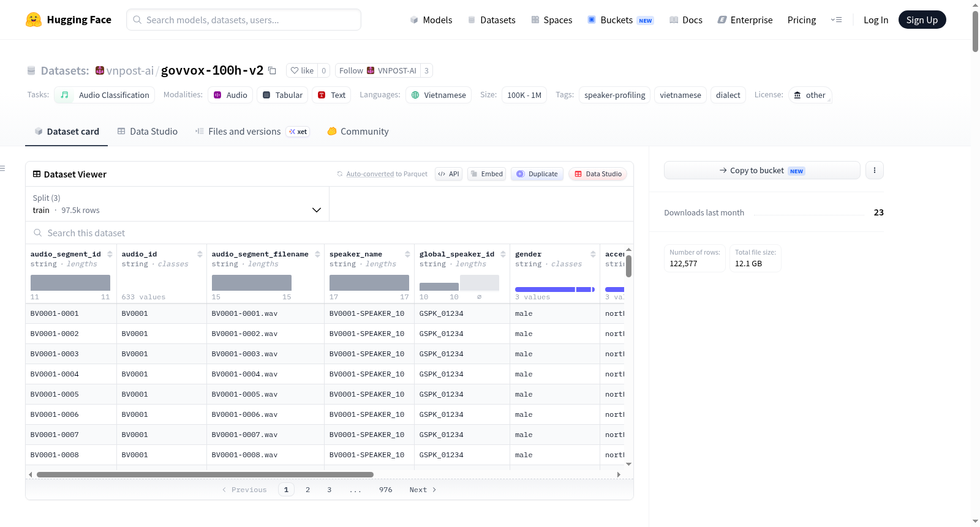Follow the VNPOST-AI organization
Screen dimensions: 980x527
[378, 70]
